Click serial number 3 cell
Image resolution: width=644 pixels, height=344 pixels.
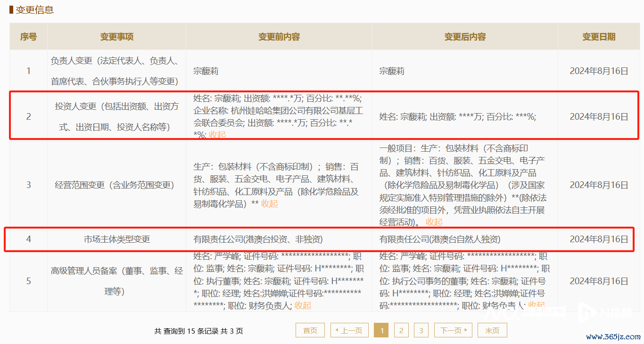28,185
